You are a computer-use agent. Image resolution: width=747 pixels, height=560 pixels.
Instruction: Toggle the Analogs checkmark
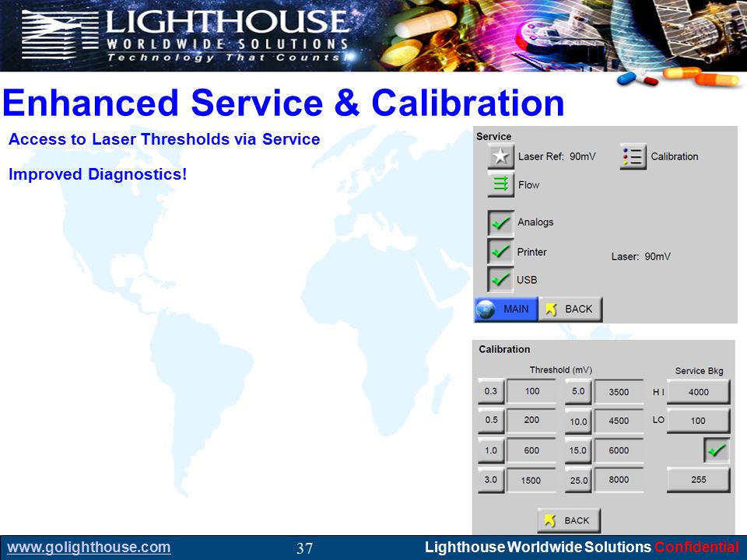pos(500,223)
